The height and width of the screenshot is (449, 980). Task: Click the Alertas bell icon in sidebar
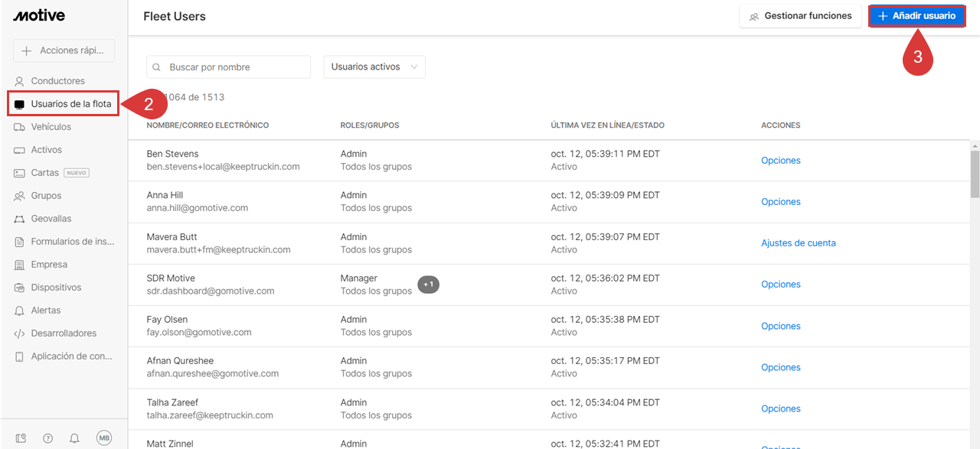pos(20,311)
